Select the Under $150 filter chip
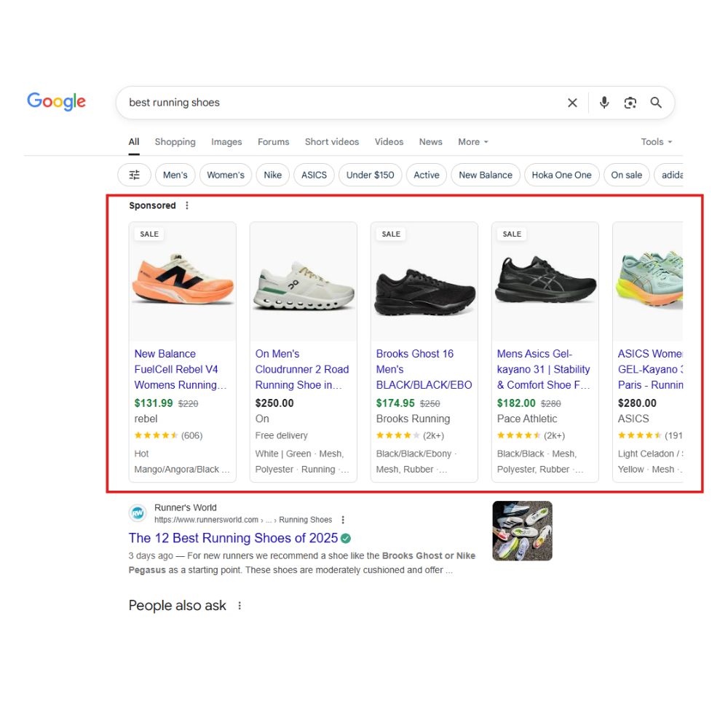The width and height of the screenshot is (728, 728). [370, 175]
